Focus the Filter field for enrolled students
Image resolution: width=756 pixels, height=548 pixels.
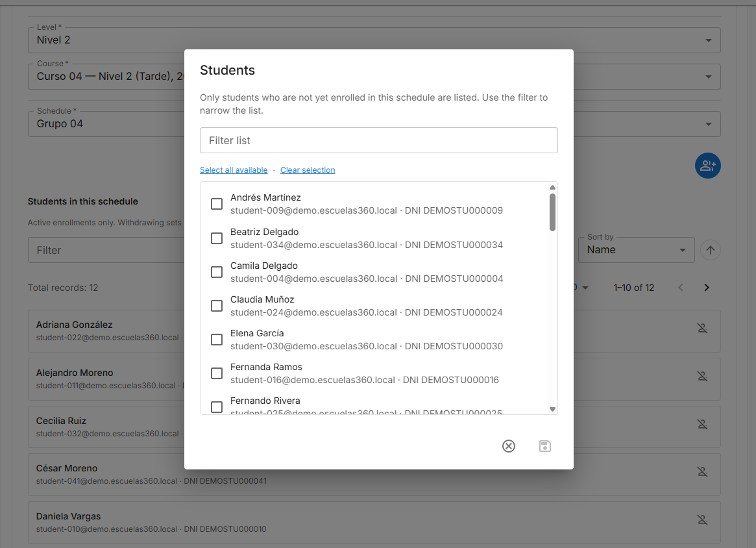[106, 250]
